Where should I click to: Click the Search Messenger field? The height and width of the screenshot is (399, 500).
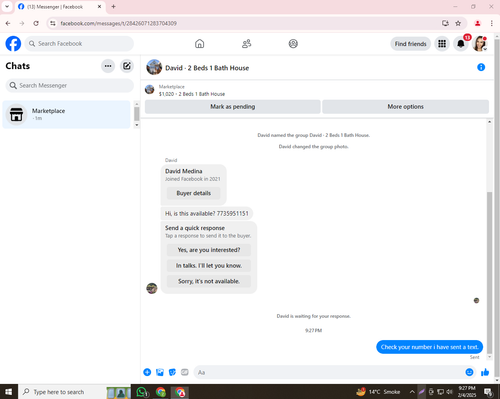point(70,86)
